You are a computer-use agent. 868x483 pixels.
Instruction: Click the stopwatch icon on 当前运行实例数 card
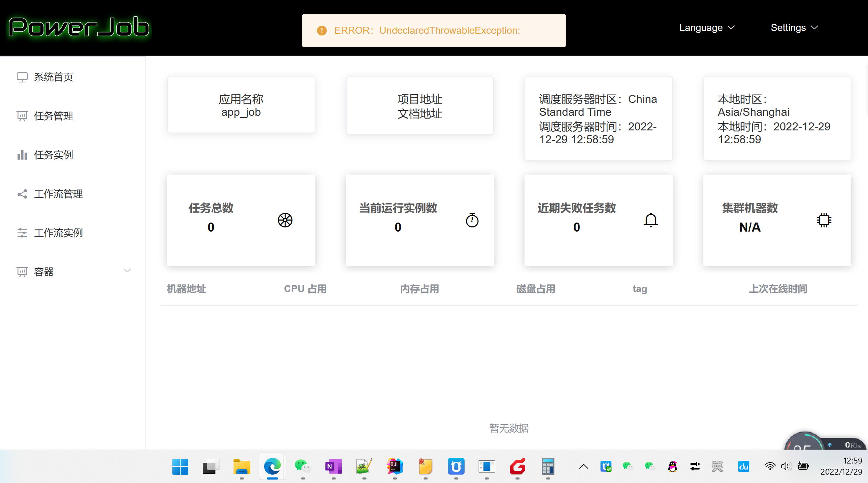pos(472,220)
